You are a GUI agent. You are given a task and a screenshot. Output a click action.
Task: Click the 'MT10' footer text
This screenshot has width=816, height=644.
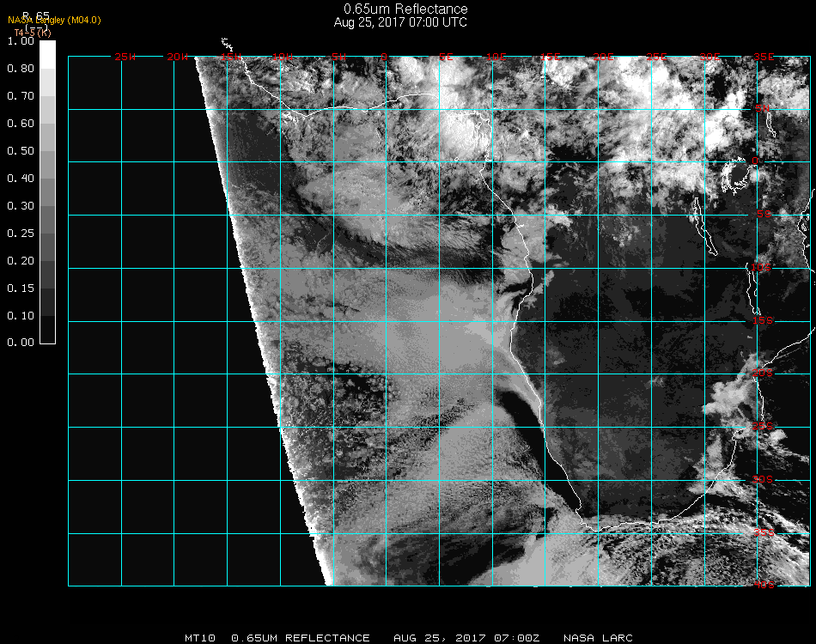(200, 638)
